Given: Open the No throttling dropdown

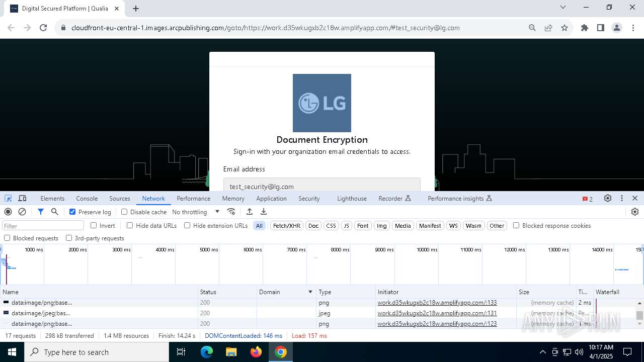Looking at the screenshot, I should pos(196,212).
